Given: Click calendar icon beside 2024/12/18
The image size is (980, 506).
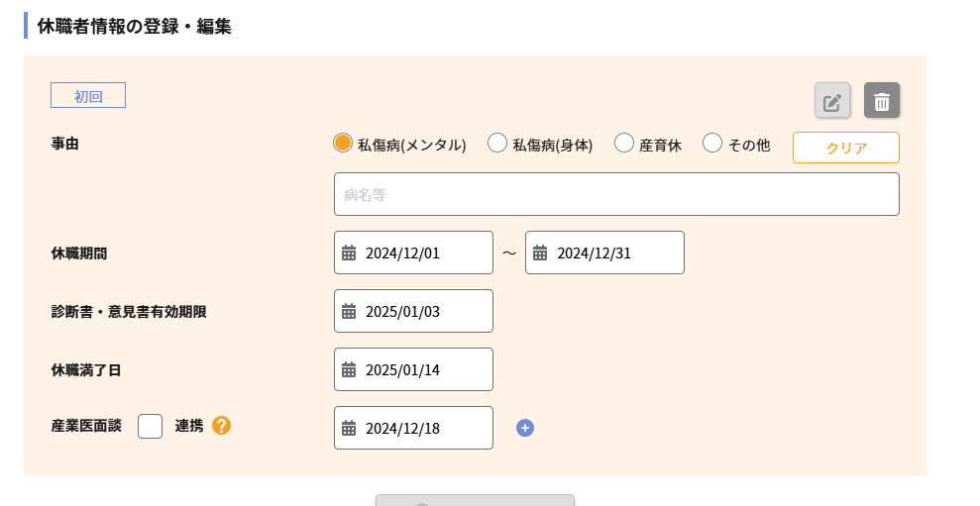Looking at the screenshot, I should tap(349, 428).
